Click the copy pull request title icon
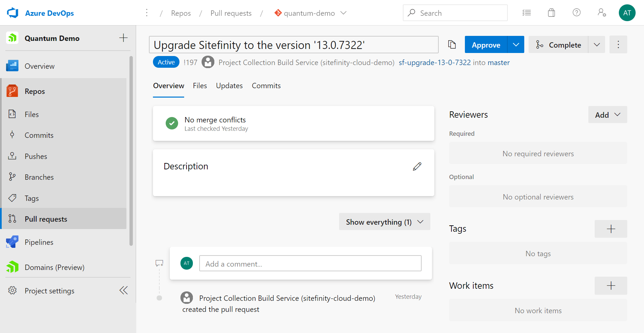The width and height of the screenshot is (644, 333). (452, 45)
